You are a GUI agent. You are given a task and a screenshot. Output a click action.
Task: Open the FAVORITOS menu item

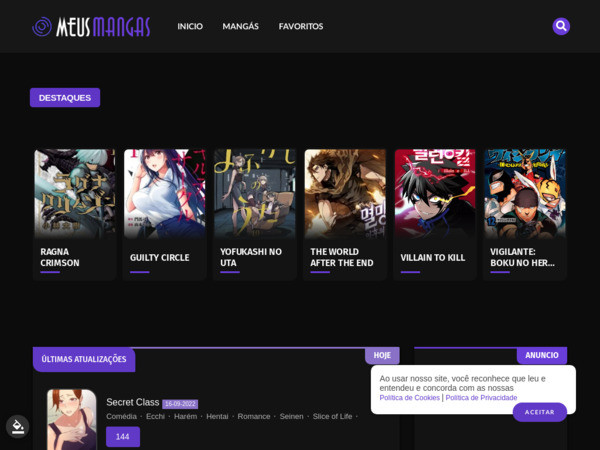pos(301,26)
